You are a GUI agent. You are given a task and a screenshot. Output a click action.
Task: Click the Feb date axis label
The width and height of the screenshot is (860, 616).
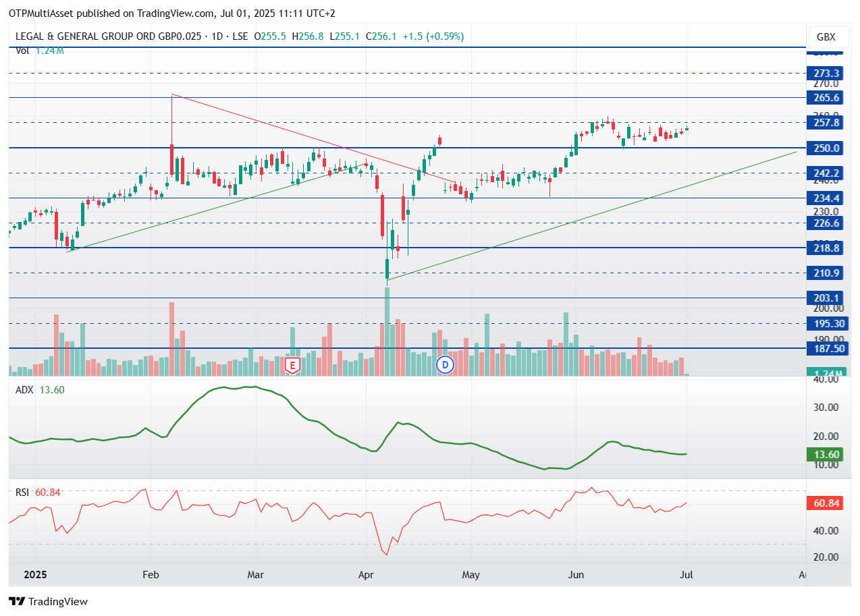151,575
